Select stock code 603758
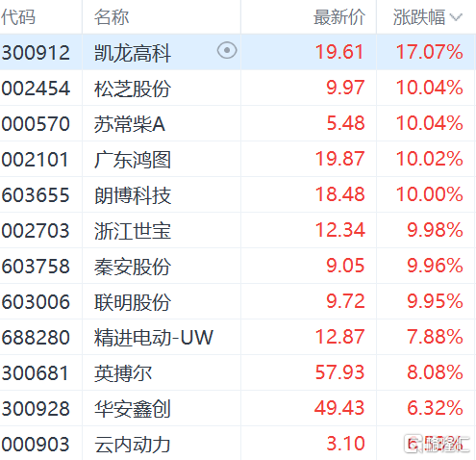 coord(36,267)
